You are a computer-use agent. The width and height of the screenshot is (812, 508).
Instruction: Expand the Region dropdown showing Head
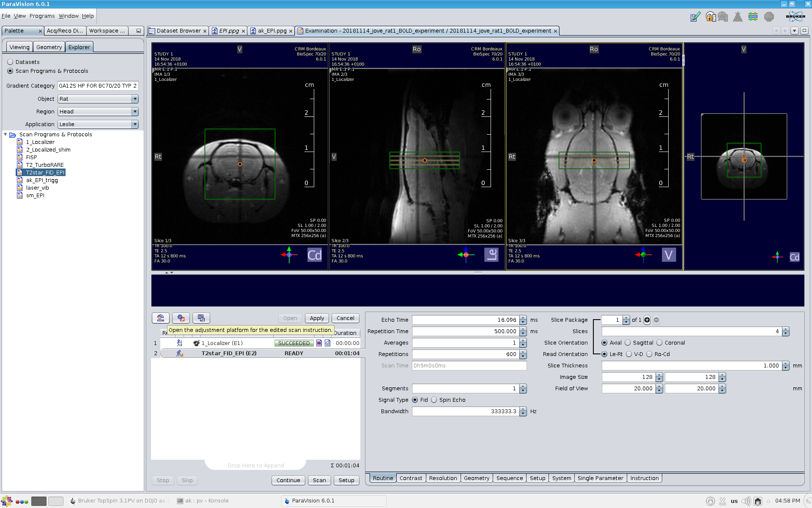click(x=135, y=112)
